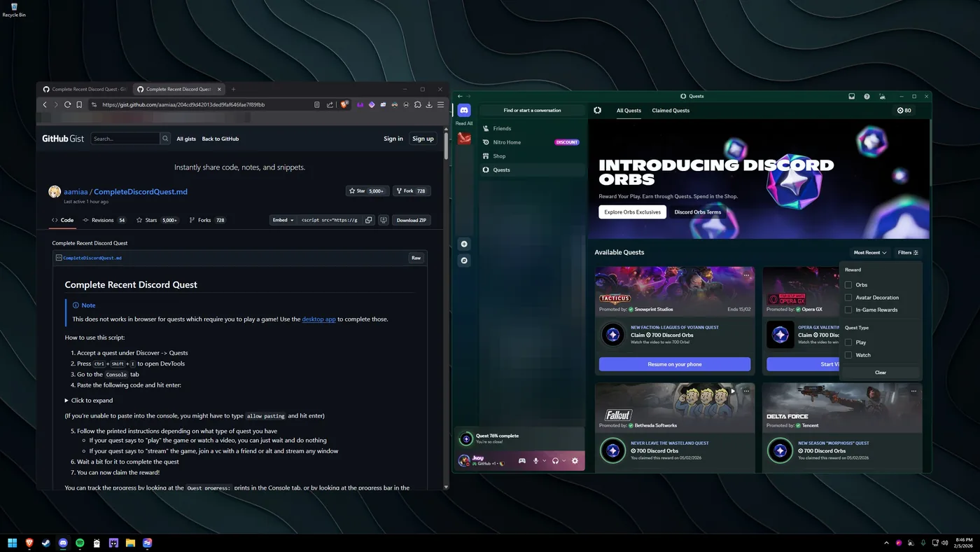Check the Watch quest type filter
The image size is (980, 552).
pyautogui.click(x=848, y=355)
